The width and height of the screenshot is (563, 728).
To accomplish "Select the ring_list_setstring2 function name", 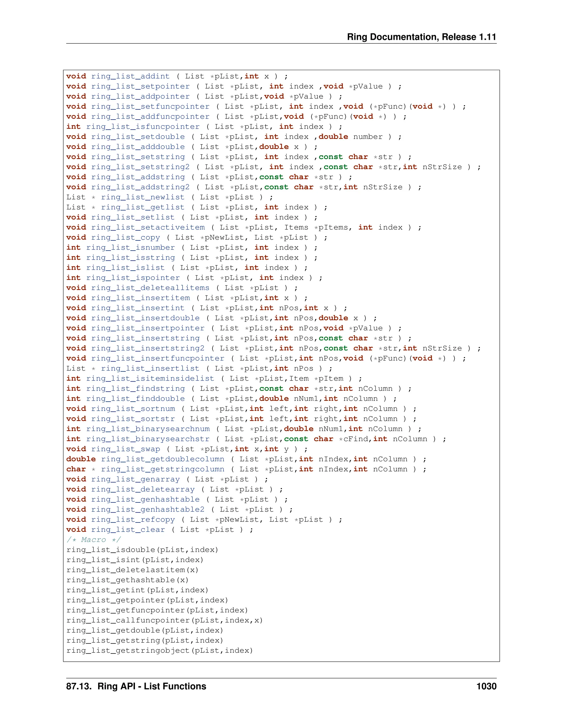I will pos(140,167).
